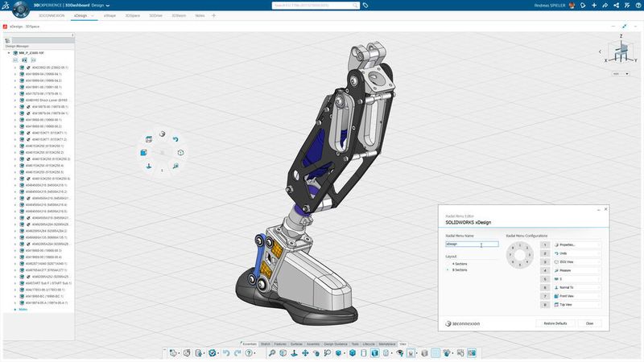Click the Rotate tool in bottom toolbar
Image resolution: width=644 pixels, height=362 pixels.
(316, 353)
